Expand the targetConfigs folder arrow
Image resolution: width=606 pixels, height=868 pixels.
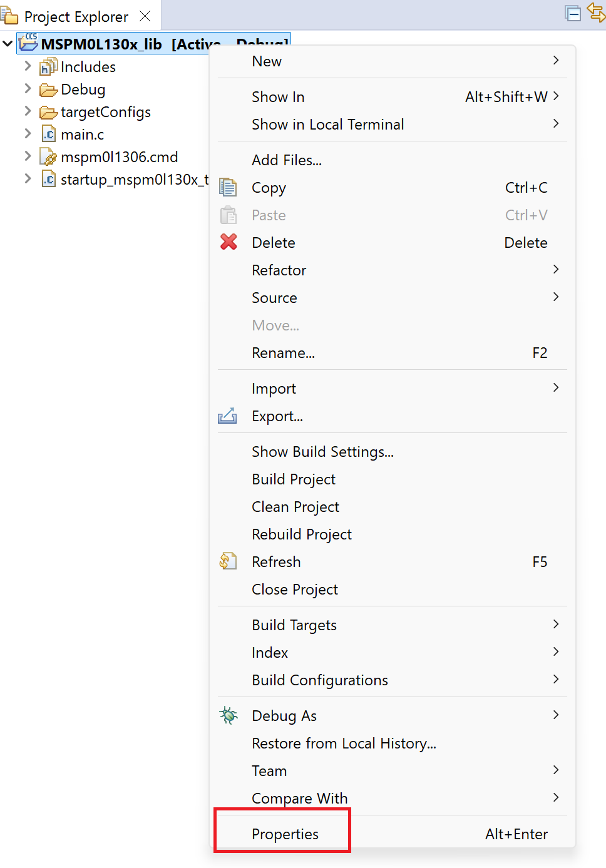pyautogui.click(x=28, y=111)
